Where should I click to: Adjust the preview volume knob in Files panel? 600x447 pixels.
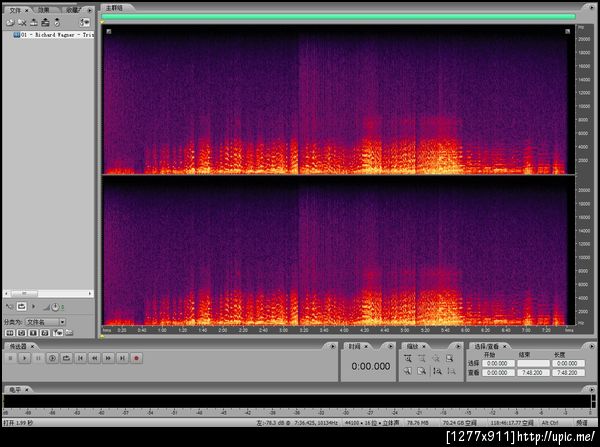[x=55, y=307]
